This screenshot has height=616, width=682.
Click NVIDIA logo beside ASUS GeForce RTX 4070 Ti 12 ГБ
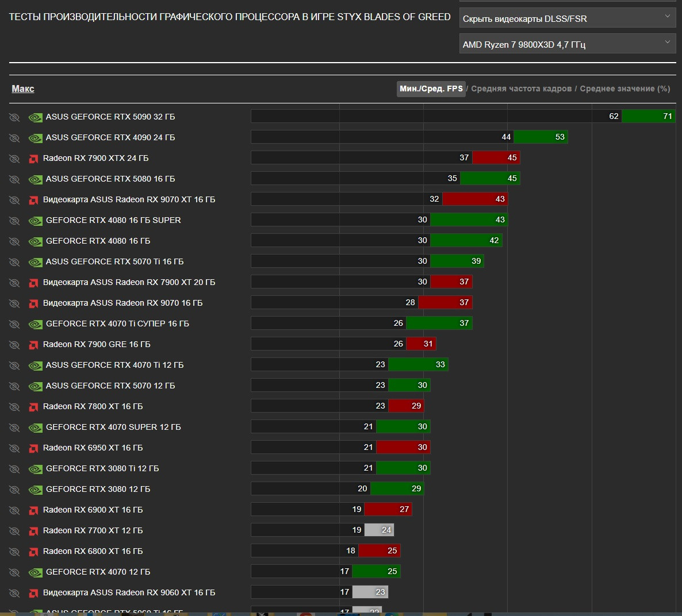click(35, 365)
